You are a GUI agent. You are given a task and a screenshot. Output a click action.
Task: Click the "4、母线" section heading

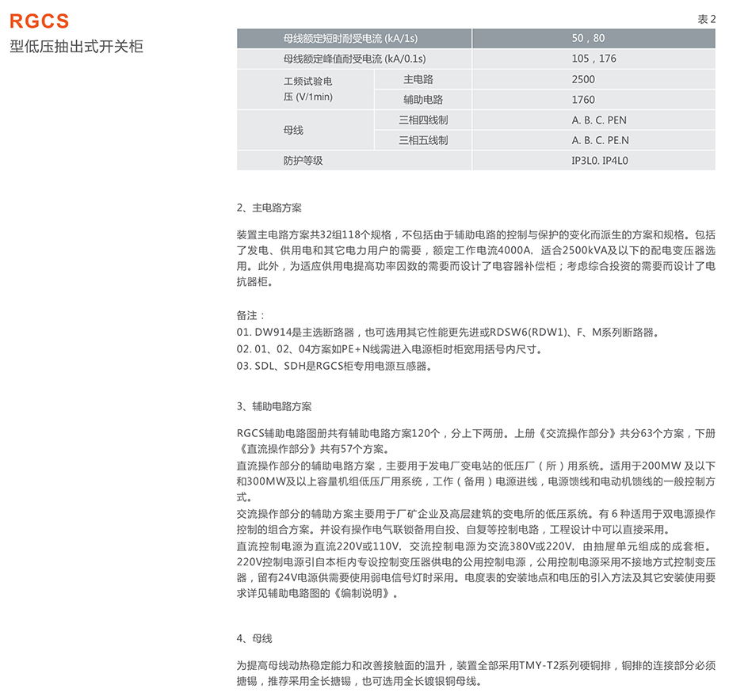pos(254,637)
